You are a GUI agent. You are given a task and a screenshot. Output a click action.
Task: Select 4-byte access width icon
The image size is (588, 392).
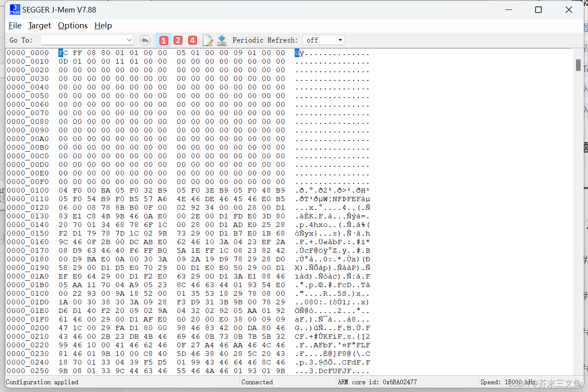(x=192, y=40)
